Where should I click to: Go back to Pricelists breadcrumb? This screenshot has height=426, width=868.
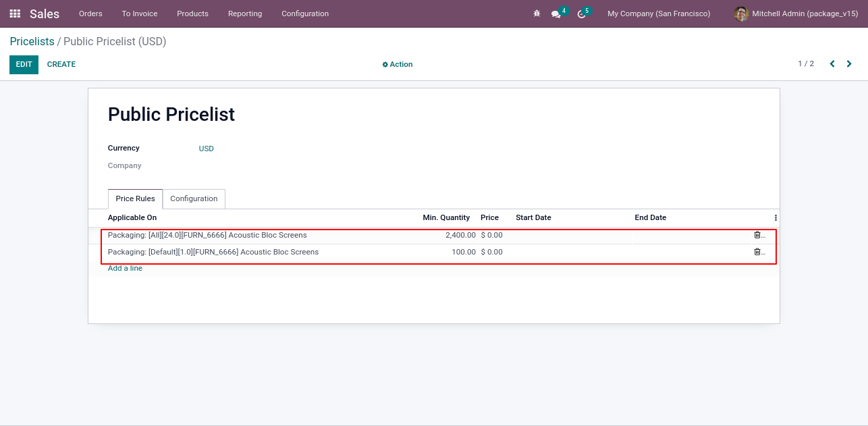pos(32,42)
